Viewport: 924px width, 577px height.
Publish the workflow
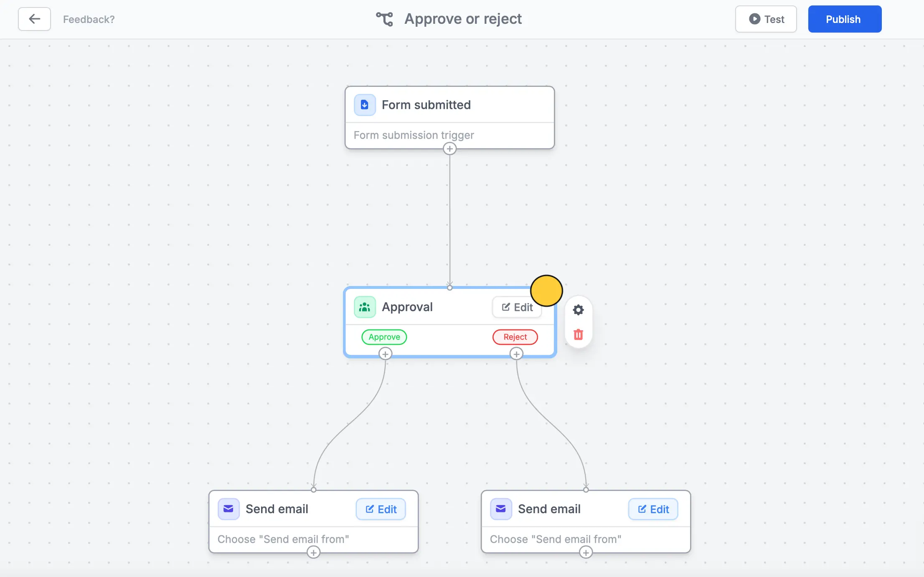click(844, 19)
